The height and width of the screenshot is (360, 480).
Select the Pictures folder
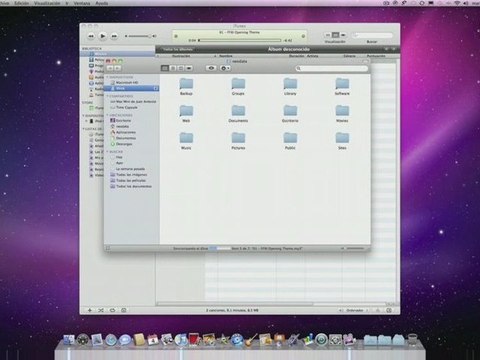[x=238, y=140]
